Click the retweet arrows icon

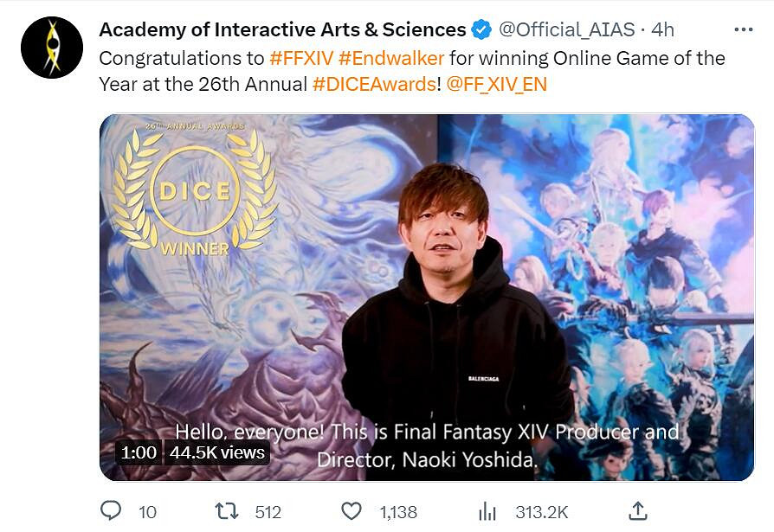coord(226,511)
